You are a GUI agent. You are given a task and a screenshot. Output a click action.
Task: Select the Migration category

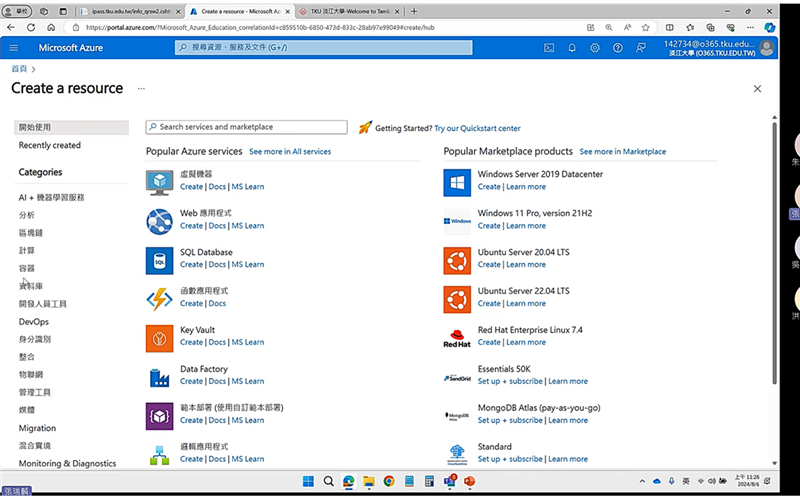point(37,428)
